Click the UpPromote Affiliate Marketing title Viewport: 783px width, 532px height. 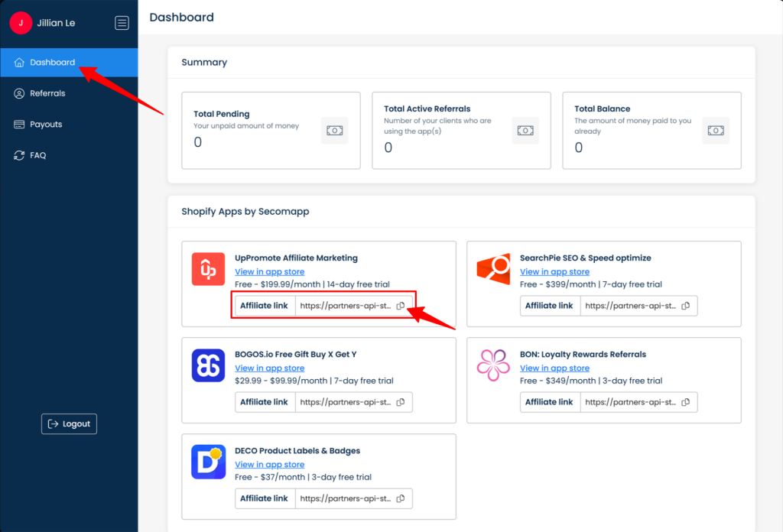click(x=296, y=258)
